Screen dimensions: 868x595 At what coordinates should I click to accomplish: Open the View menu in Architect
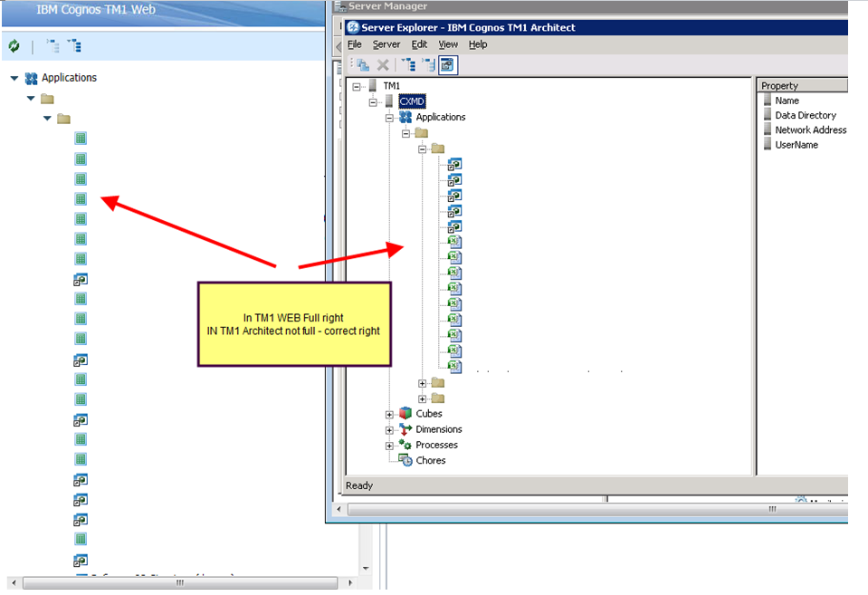(448, 44)
